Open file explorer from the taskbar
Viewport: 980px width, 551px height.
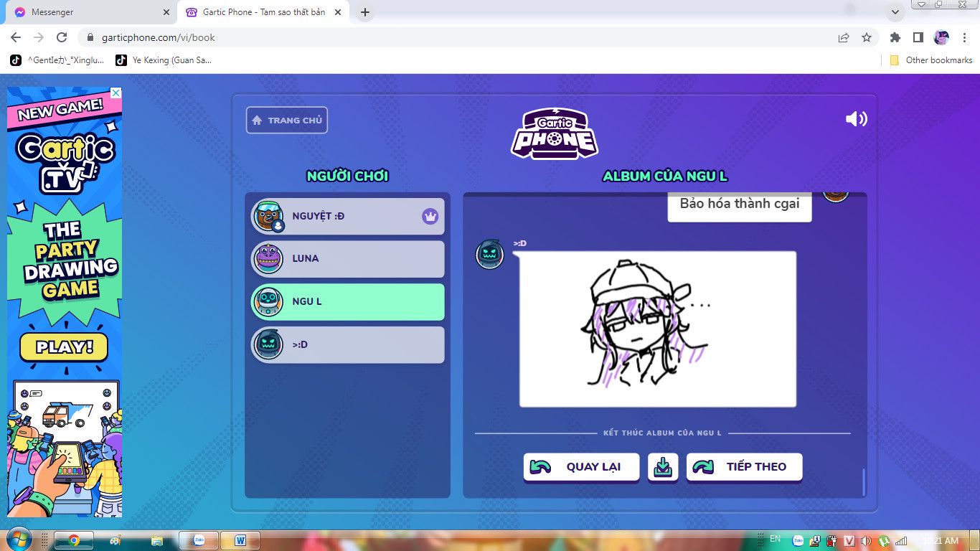pos(156,540)
